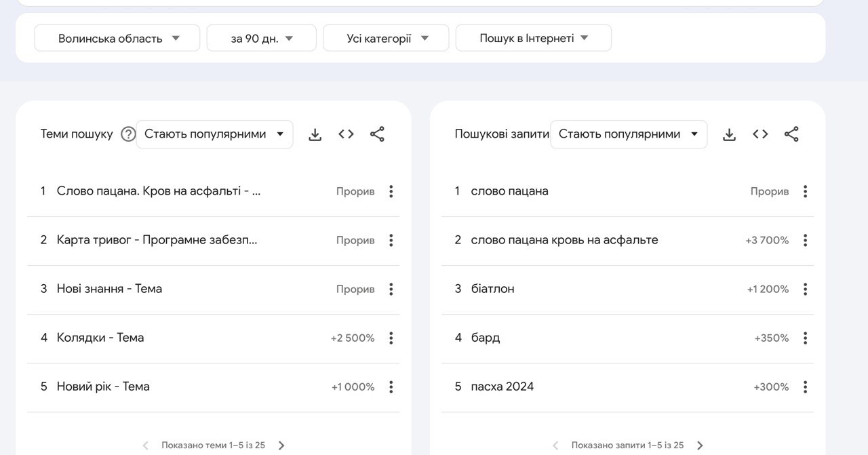Open the Волинська область region dropdown
This screenshot has height=455, width=868.
click(117, 38)
